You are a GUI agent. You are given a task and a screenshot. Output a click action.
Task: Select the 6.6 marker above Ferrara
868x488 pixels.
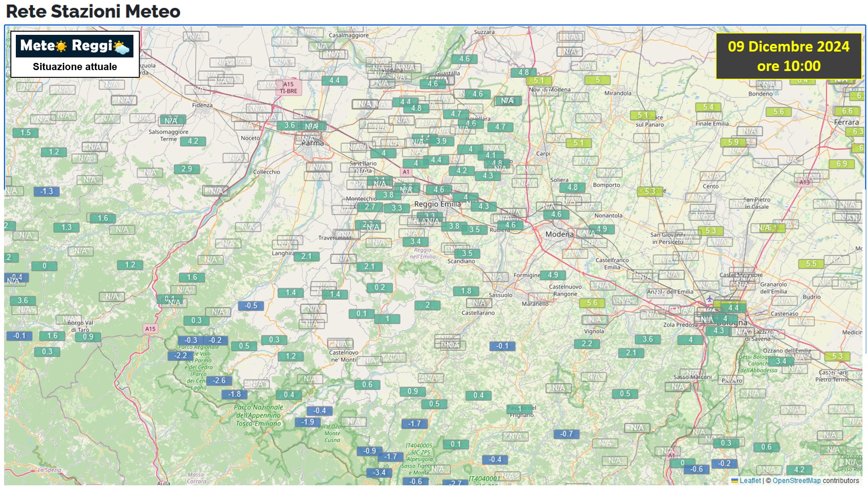point(847,111)
